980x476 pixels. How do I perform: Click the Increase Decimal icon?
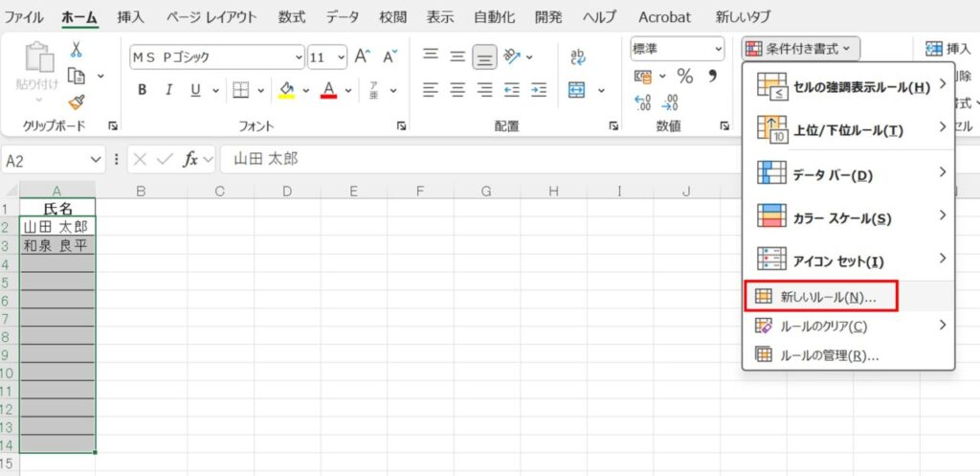(642, 102)
